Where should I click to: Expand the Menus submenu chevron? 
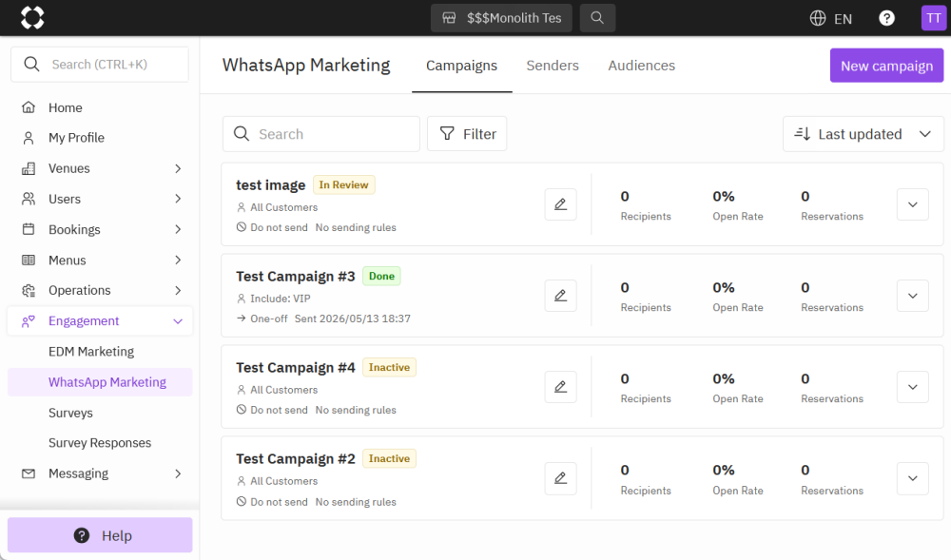click(178, 260)
